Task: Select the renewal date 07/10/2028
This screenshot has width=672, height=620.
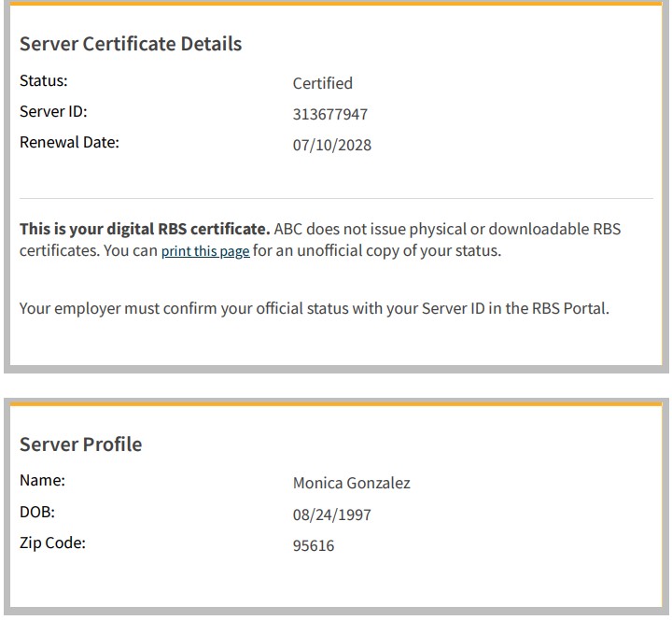Action: [x=331, y=145]
